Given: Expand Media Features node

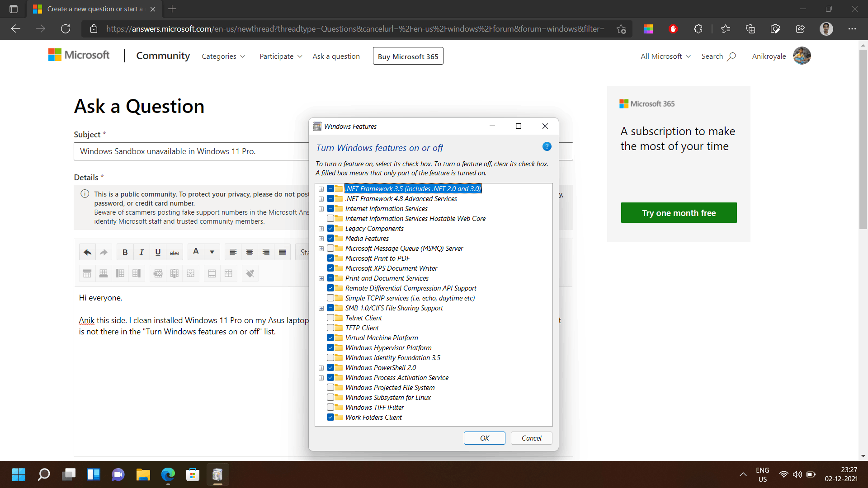Looking at the screenshot, I should [x=321, y=239].
